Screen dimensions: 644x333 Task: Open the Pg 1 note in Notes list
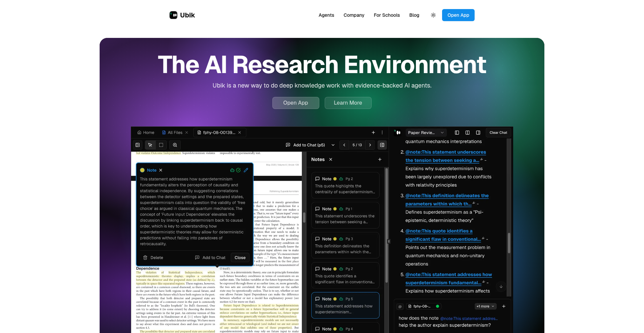pyautogui.click(x=345, y=215)
